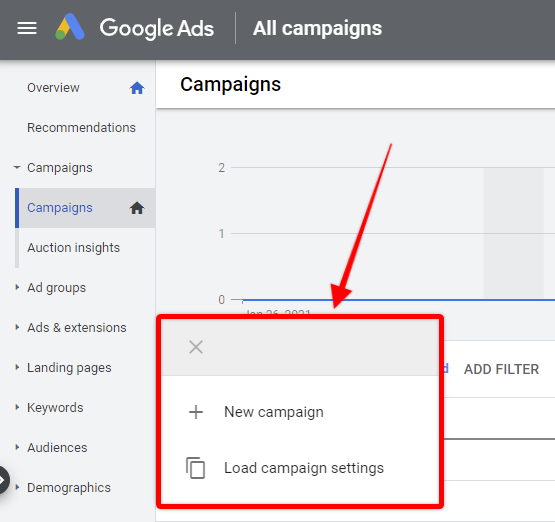Collapse the Campaigns section arrow

[17, 167]
